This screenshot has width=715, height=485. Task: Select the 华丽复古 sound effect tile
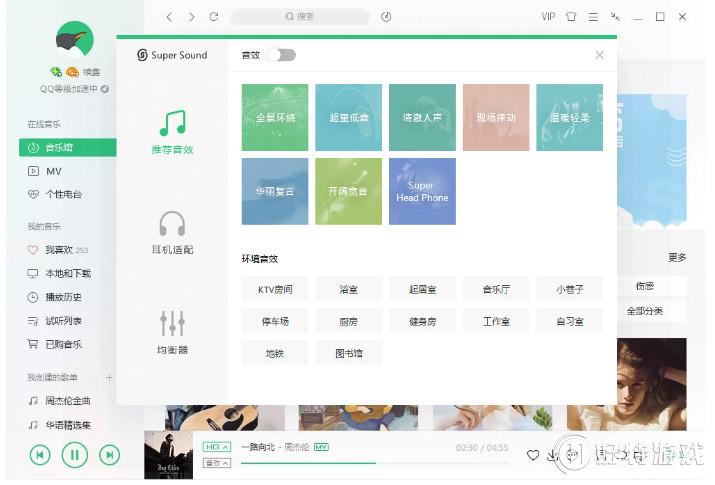click(x=275, y=191)
